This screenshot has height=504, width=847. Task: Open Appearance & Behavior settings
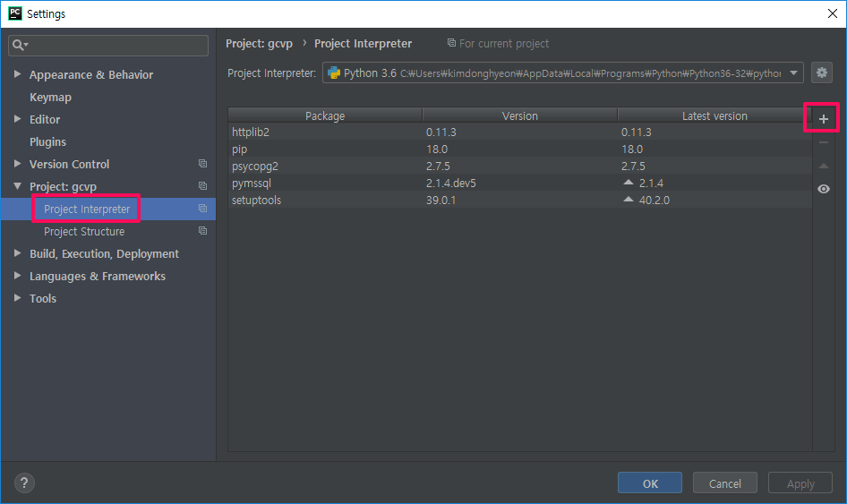[91, 74]
